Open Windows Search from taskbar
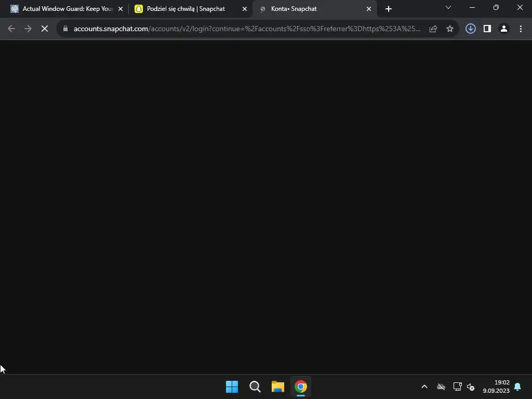Image resolution: width=532 pixels, height=399 pixels. point(255,387)
